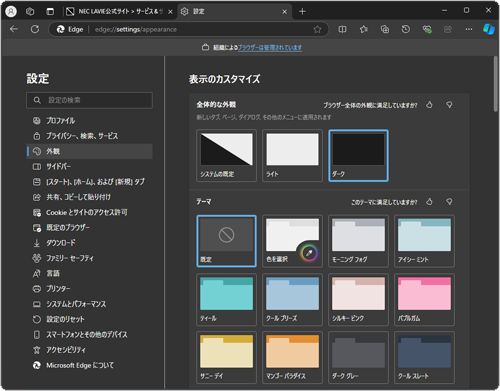This screenshot has width=500, height=391.
Task: Click the 設定の検索 search field
Action: click(89, 100)
